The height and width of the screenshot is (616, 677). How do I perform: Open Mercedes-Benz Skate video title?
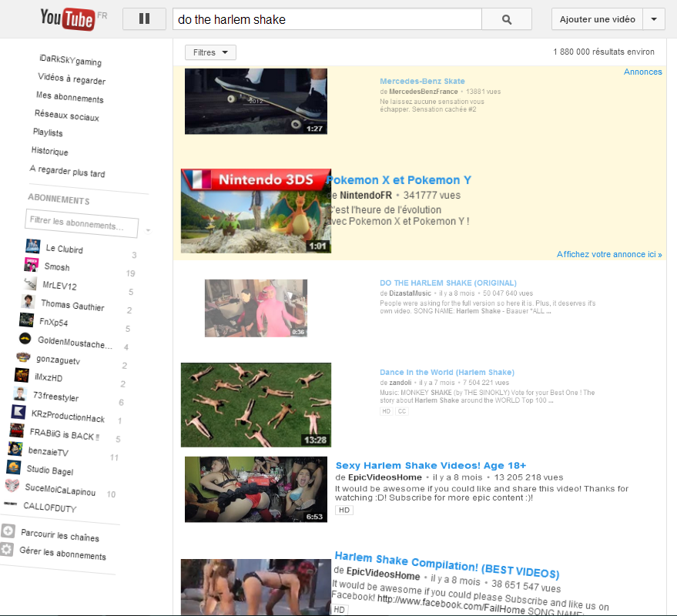422,81
